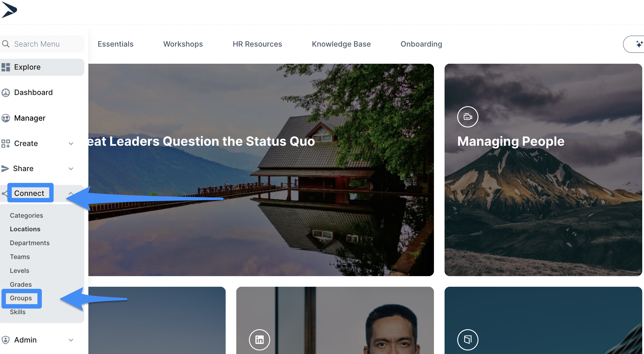The width and height of the screenshot is (644, 354).
Task: Expand the Admin menu chevron
Action: [71, 340]
